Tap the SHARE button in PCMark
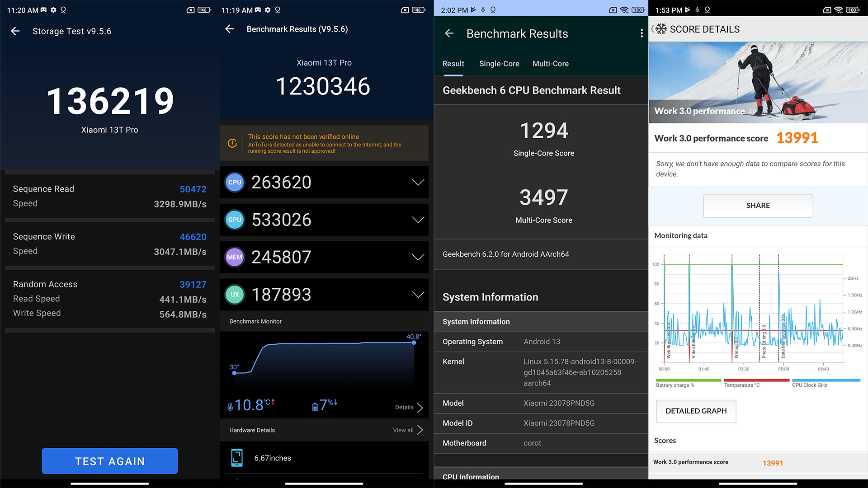The image size is (868, 488). pyautogui.click(x=758, y=206)
